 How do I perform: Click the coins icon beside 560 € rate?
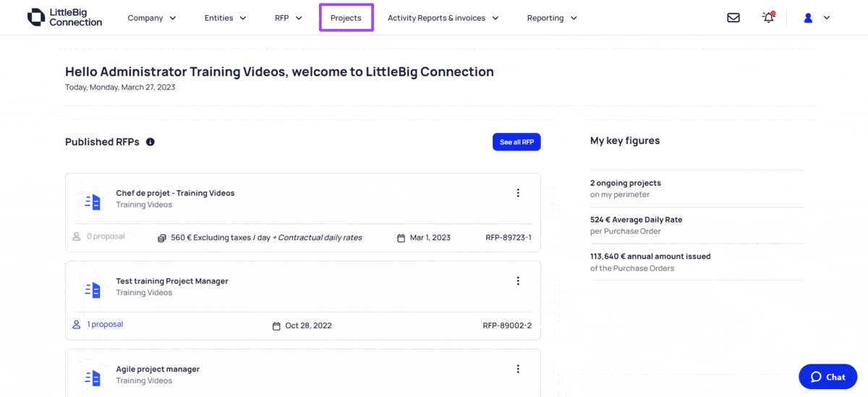coord(162,238)
